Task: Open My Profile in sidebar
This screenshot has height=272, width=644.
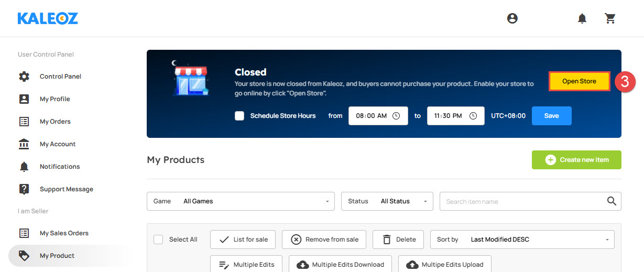Action: (54, 99)
